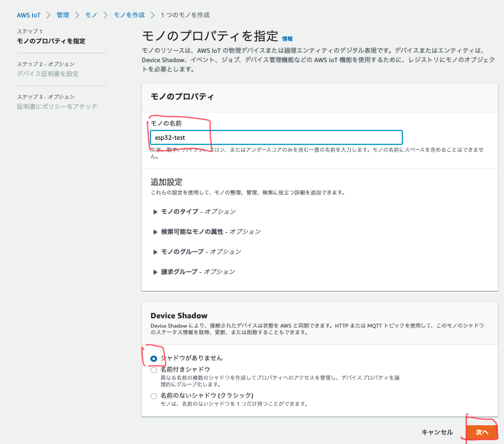Click the モノの名前 input field

276,138
